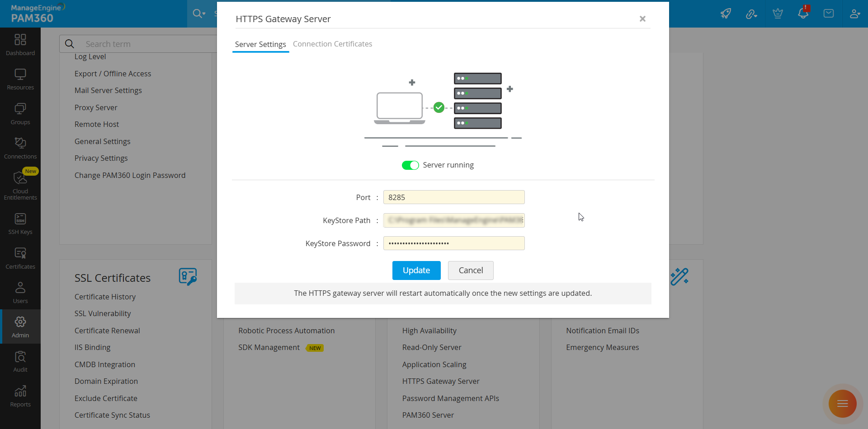This screenshot has height=429, width=868.
Task: Click the Update button
Action: click(416, 270)
